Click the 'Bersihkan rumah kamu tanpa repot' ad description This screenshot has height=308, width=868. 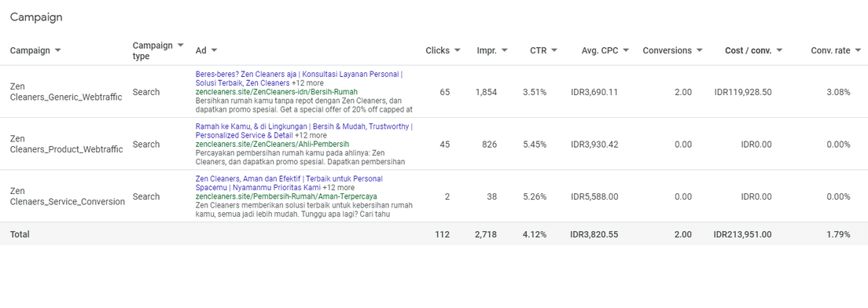point(304,104)
